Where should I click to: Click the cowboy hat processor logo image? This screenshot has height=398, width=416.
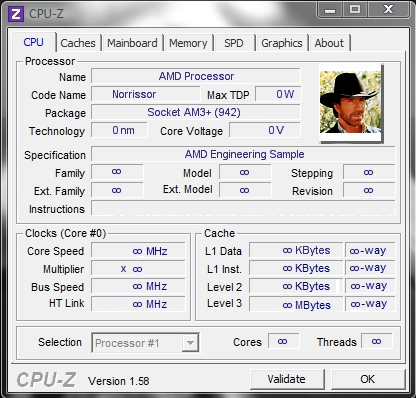(350, 102)
